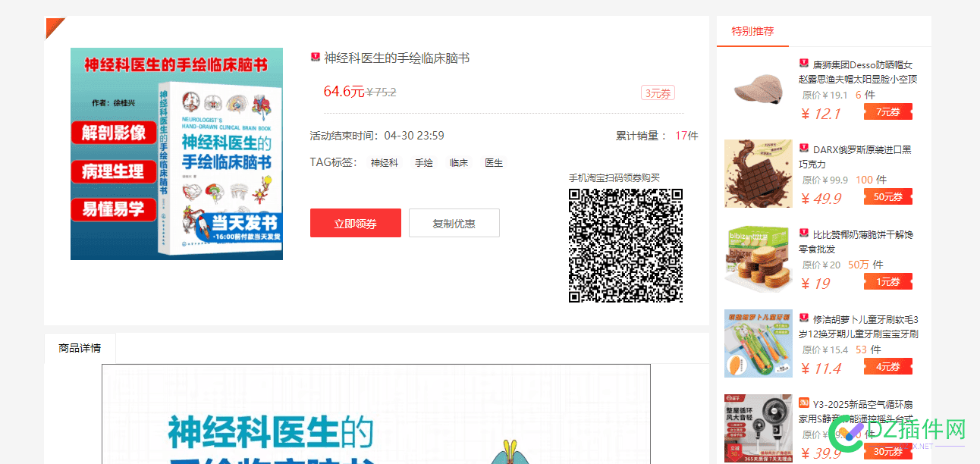Viewport: 980px width, 464px height.
Task: Click the product detail banner image
Action: point(376,414)
